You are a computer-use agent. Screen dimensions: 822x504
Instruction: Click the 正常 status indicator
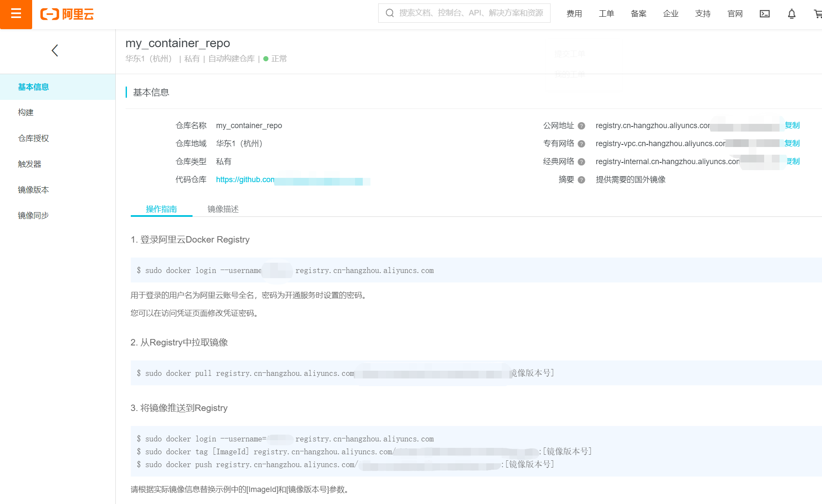[275, 59]
